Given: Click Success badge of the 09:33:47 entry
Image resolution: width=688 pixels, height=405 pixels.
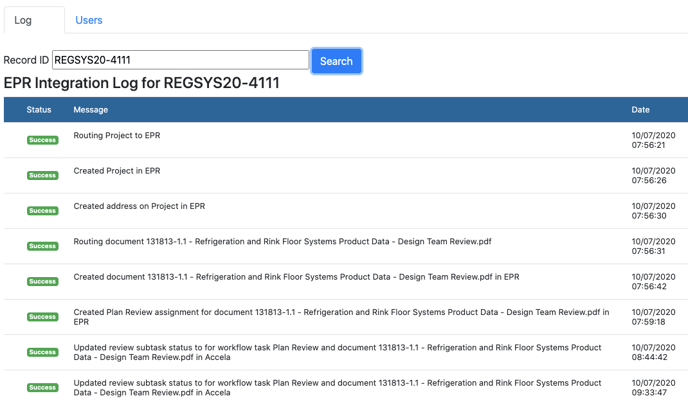Looking at the screenshot, I should [x=42, y=388].
